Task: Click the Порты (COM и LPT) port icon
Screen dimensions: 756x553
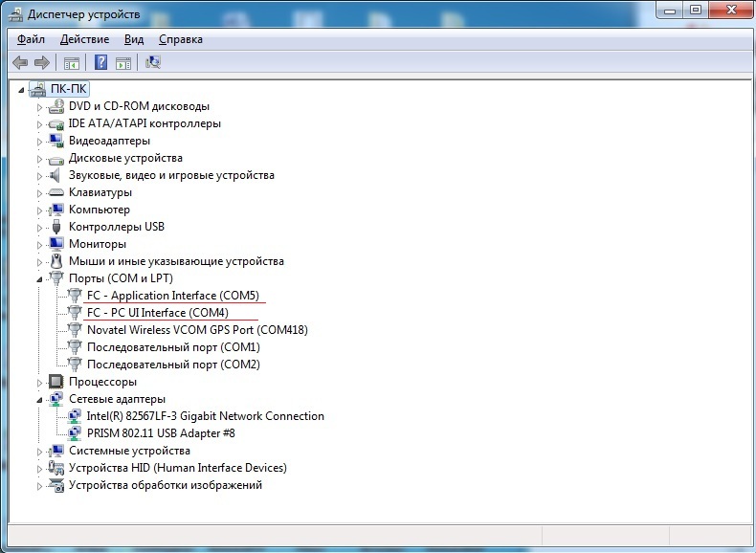Action: (56, 278)
